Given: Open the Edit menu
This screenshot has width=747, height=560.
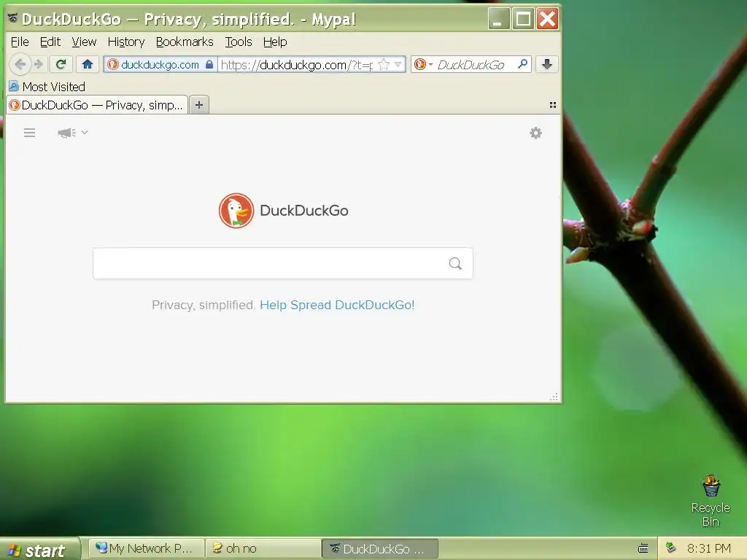Looking at the screenshot, I should [50, 42].
